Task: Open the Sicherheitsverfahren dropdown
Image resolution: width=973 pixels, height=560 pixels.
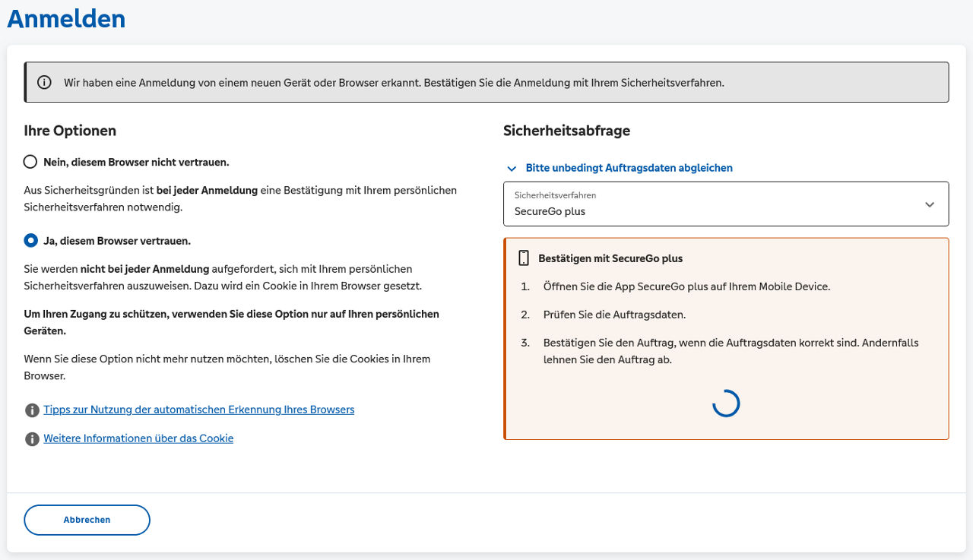Action: click(x=726, y=204)
